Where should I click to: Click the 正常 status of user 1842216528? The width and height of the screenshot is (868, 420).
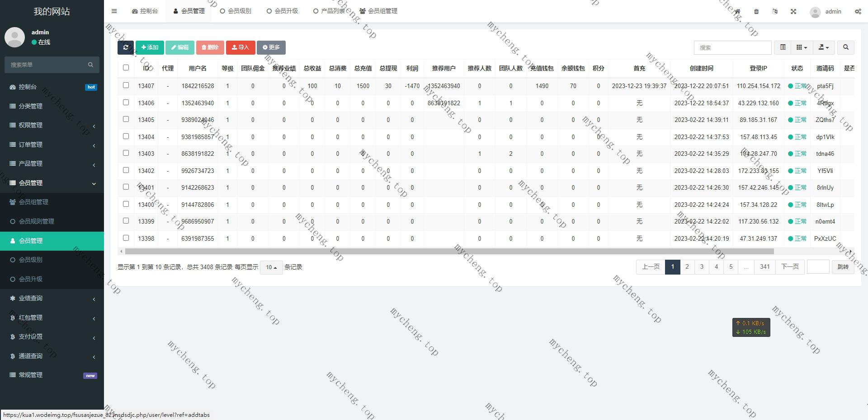pos(797,86)
